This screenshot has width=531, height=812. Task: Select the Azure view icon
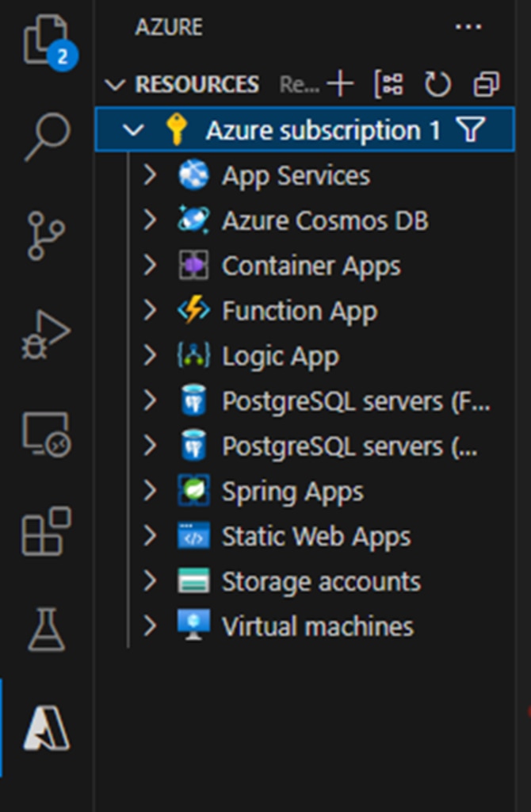click(47, 730)
